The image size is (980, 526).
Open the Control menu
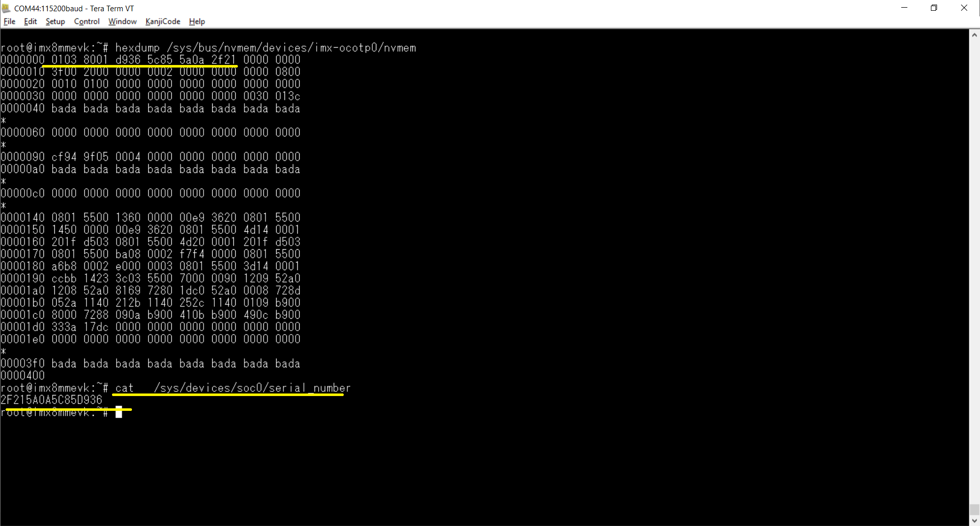[86, 21]
